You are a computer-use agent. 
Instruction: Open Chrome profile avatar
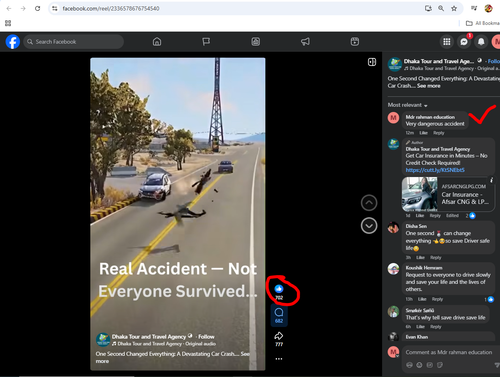(x=489, y=8)
